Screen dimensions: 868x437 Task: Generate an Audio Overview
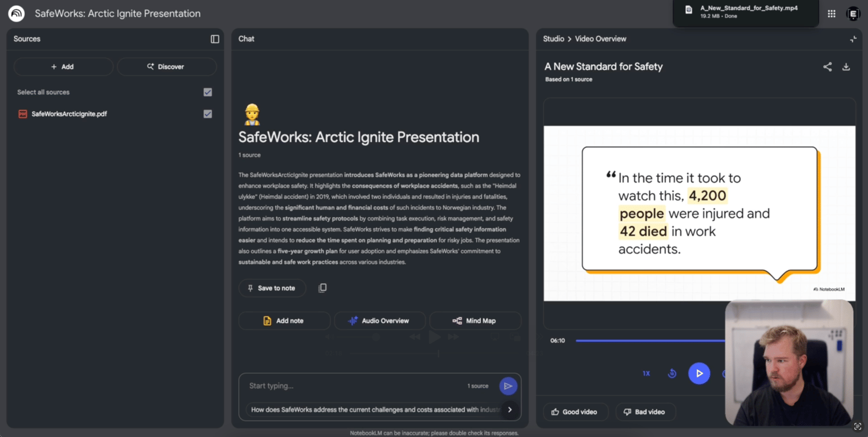point(380,321)
